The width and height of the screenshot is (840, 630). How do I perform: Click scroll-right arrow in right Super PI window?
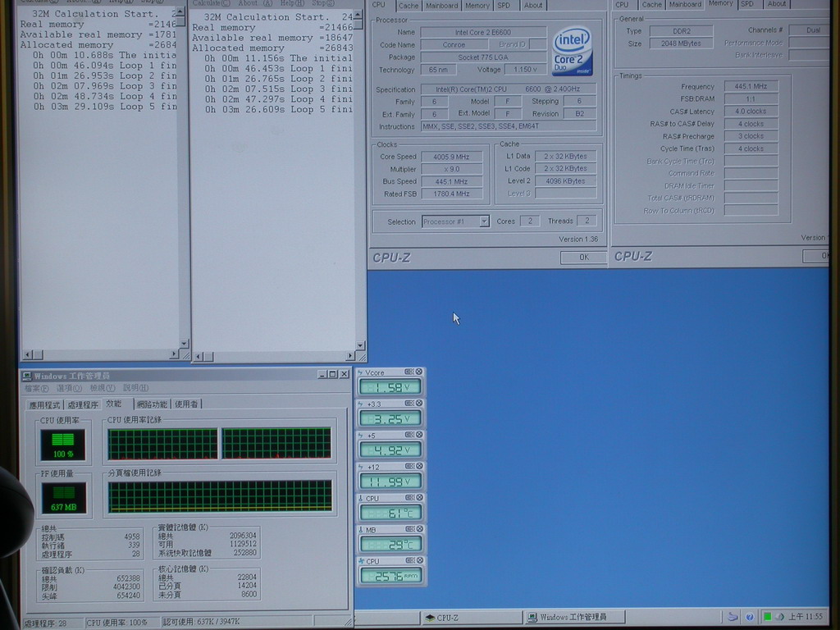[349, 356]
